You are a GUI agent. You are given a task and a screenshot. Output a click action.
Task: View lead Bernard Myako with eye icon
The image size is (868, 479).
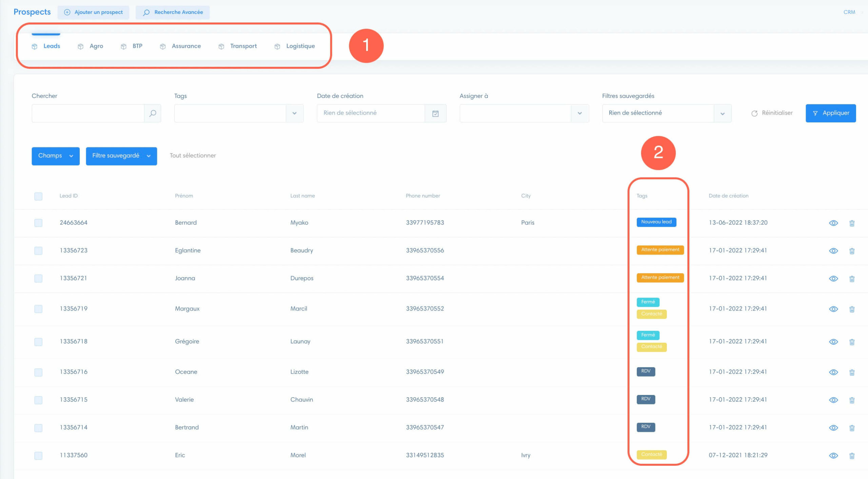click(833, 223)
